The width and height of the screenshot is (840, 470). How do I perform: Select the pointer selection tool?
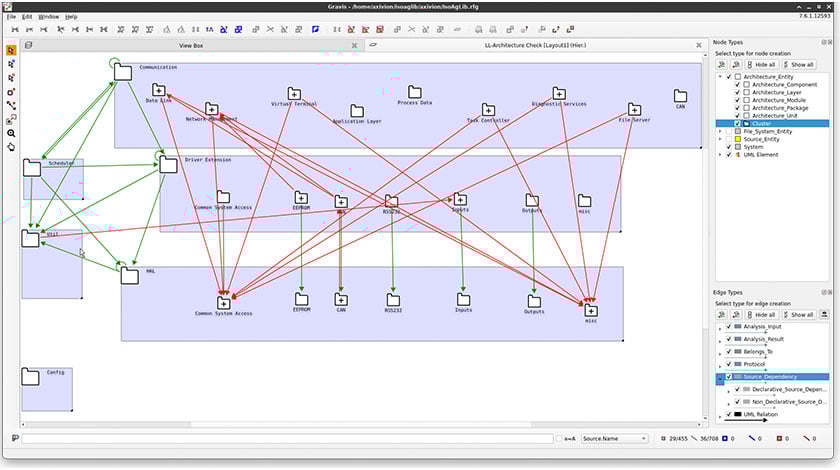11,50
